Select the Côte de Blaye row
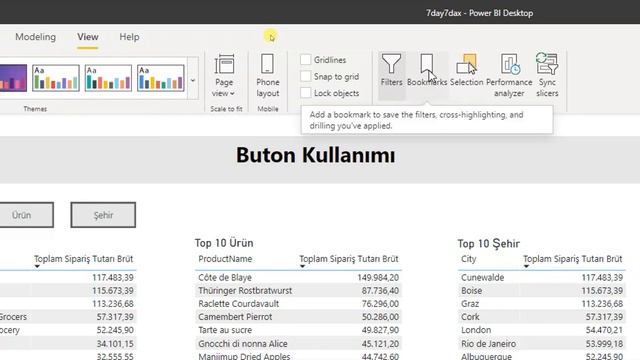 pos(298,278)
